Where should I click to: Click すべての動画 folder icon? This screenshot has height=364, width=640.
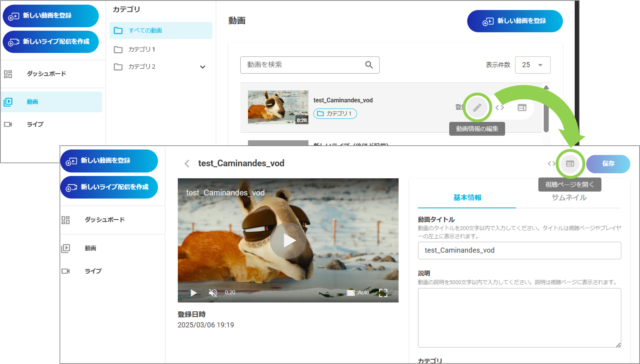coord(118,31)
